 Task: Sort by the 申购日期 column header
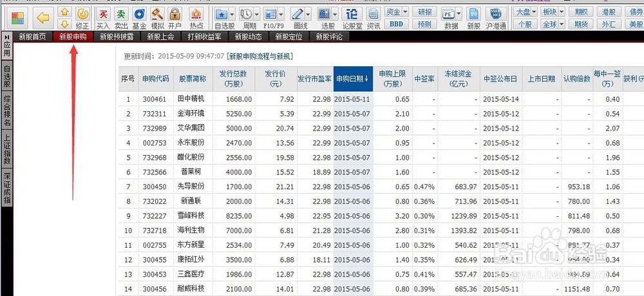coord(353,79)
